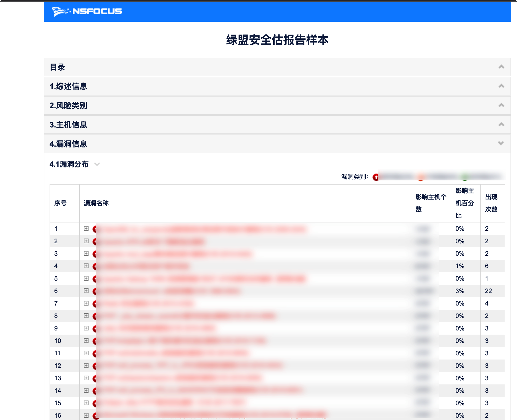Expand 4.漏洞信息 chevron arrow
Screen dimensions: 517x420
pyautogui.click(x=501, y=143)
